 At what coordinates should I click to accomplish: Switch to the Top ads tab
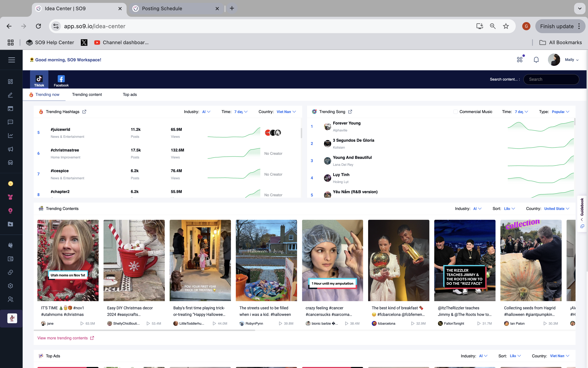pos(130,95)
